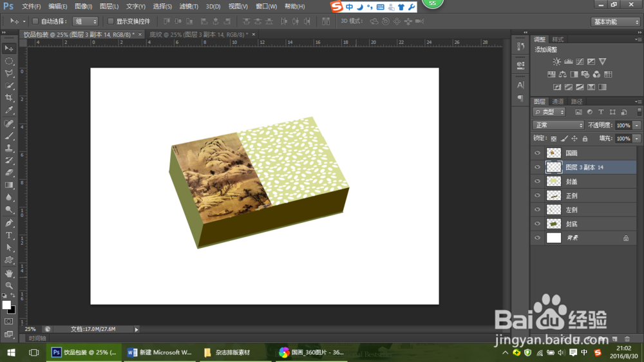This screenshot has width=644, height=362.
Task: Open the 正常 blend mode dropdown
Action: pos(558,125)
